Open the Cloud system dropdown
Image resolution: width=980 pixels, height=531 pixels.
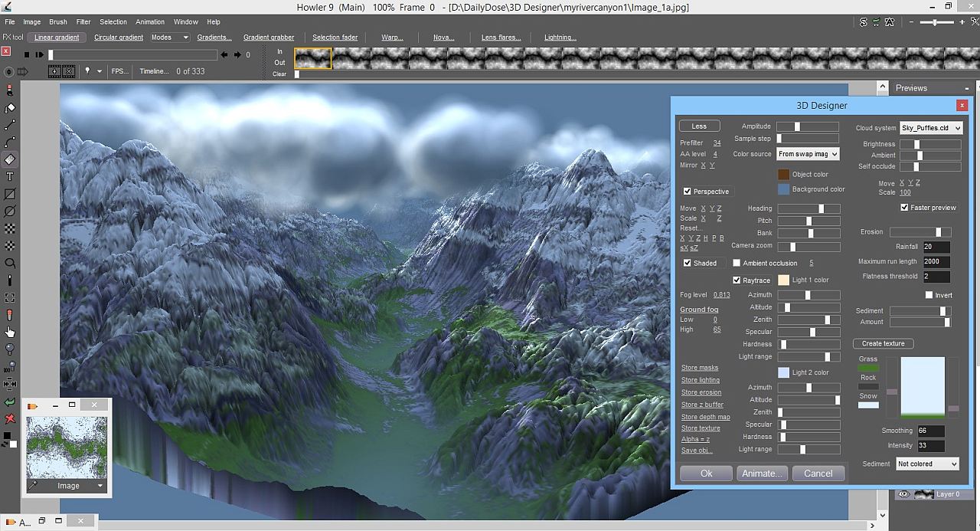click(930, 128)
